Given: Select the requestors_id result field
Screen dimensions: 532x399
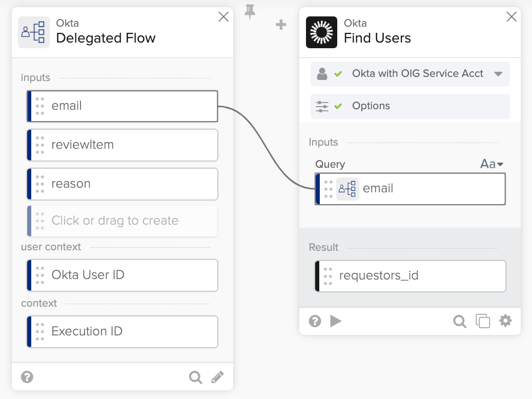Looking at the screenshot, I should [410, 276].
